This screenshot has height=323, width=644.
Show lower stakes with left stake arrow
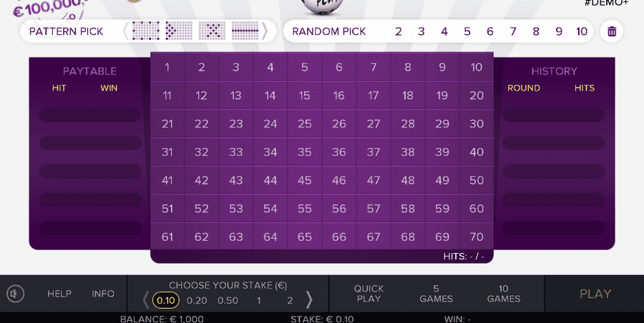146,300
